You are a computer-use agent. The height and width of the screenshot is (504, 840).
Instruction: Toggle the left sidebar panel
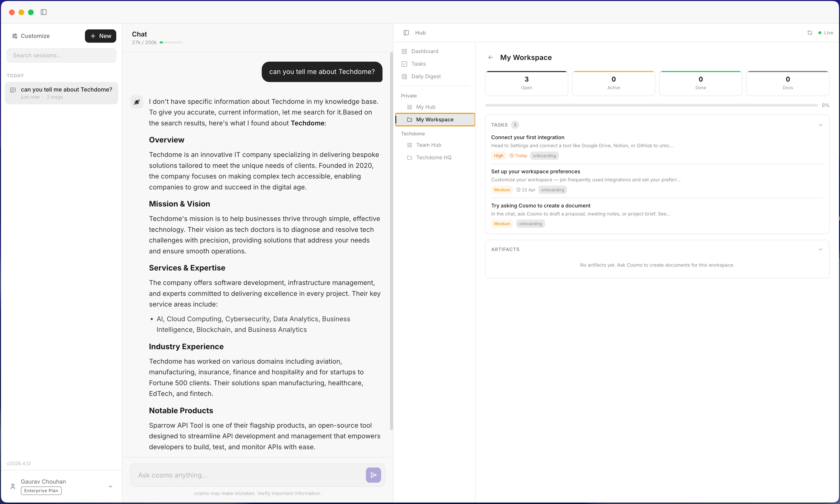(43, 12)
